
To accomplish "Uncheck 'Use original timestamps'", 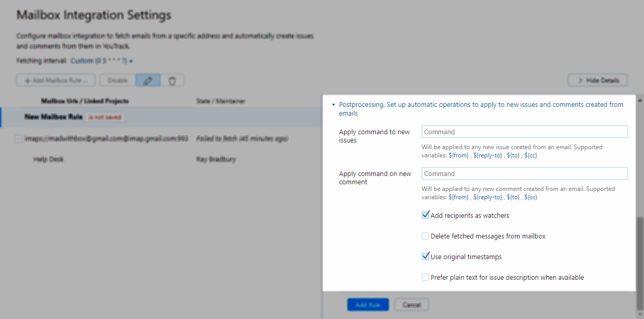I will (x=425, y=256).
